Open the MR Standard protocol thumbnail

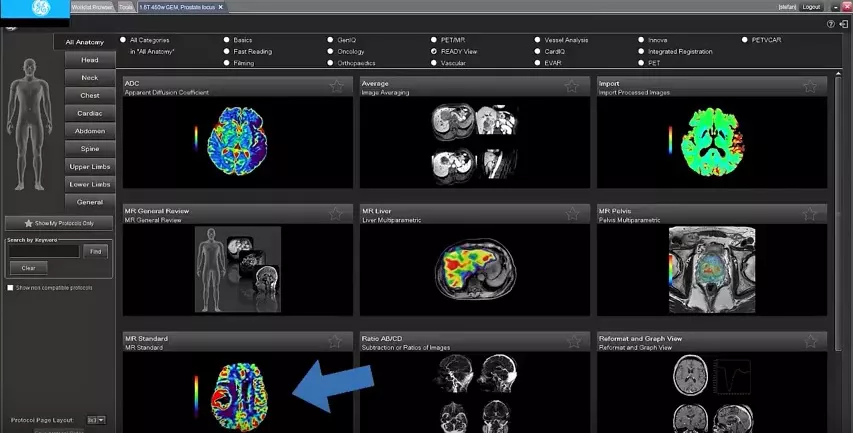[238, 392]
